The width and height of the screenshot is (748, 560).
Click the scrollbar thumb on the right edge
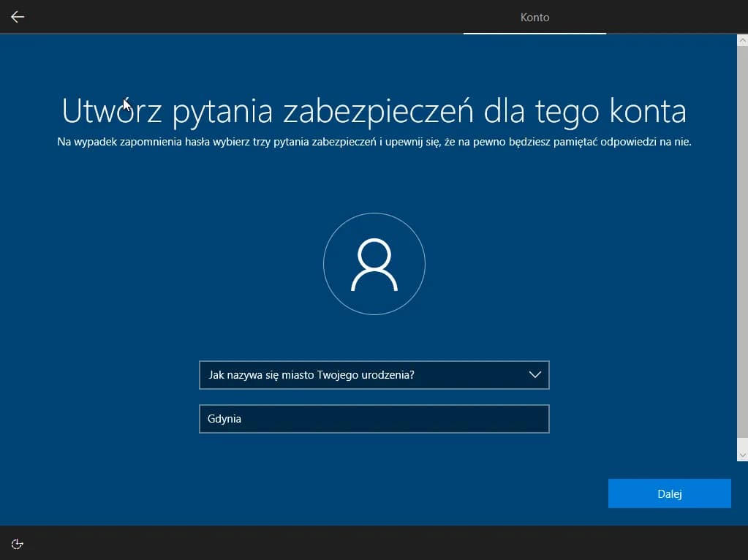point(742,249)
